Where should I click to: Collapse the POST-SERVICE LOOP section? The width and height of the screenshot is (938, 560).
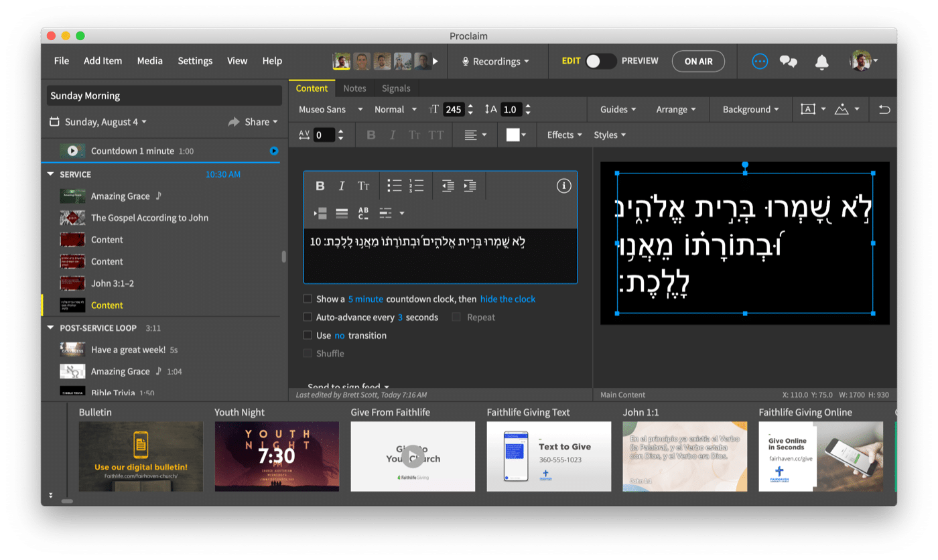point(50,328)
